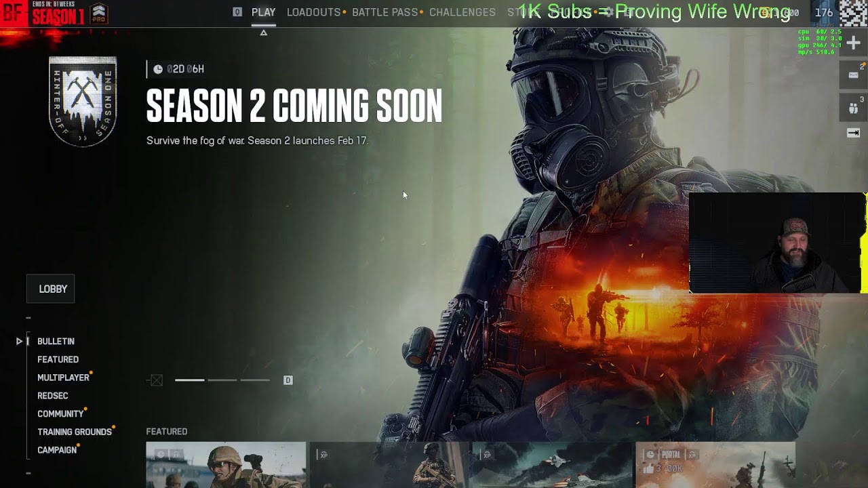Screen dimensions: 868x488
Task: Click the player level 176 badge
Action: (x=824, y=12)
